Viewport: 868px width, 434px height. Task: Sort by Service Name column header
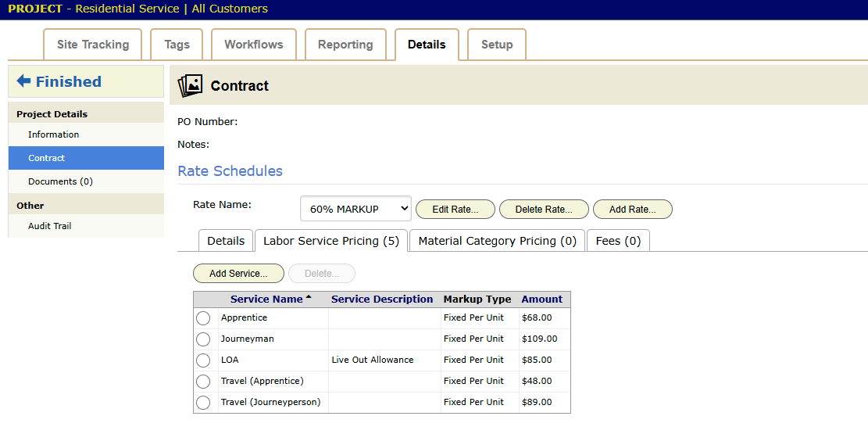click(266, 299)
